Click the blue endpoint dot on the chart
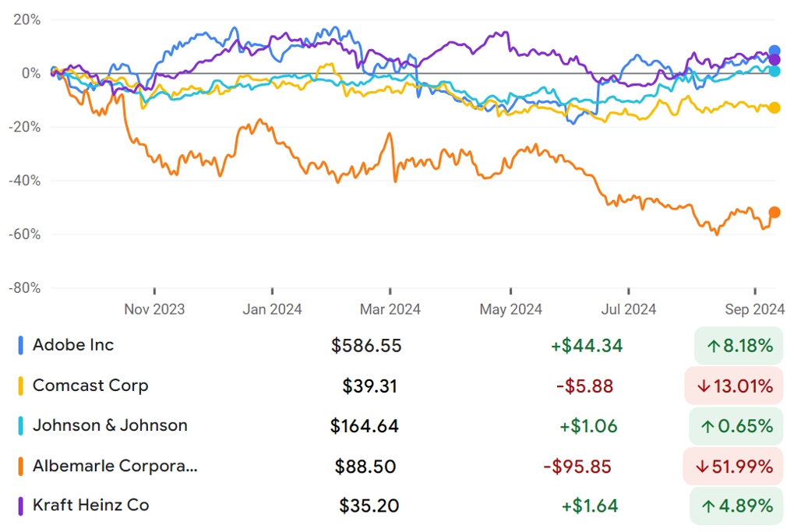The height and width of the screenshot is (532, 794). coord(775,51)
